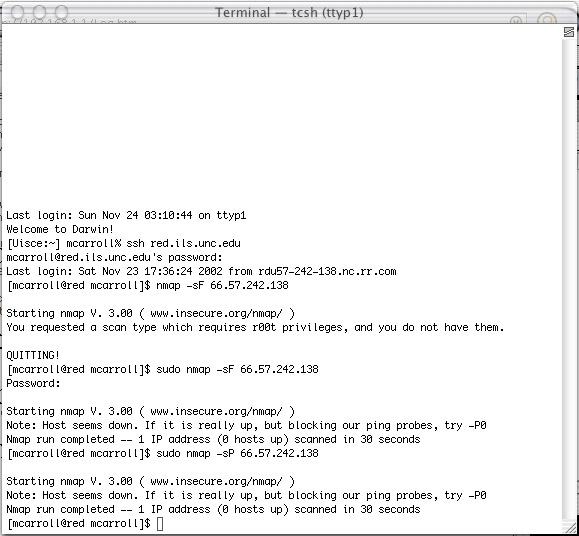Screen dimensions: 579x536
Task: Close the Terminal window with the leftmost button
Action: pos(17,12)
